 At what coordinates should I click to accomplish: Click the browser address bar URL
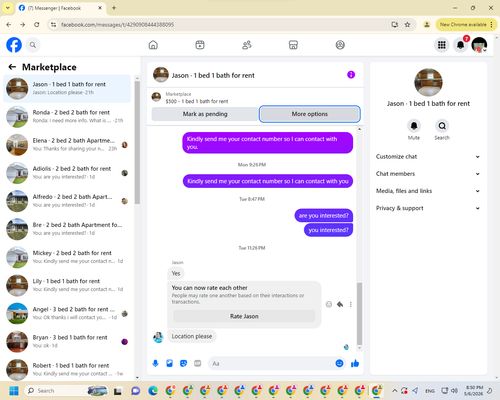(117, 25)
